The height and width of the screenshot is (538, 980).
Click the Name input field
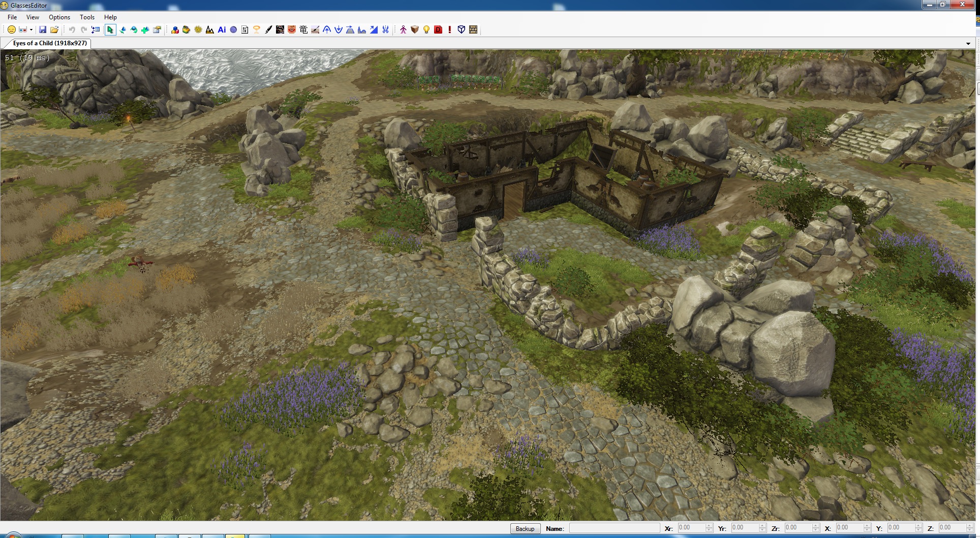(614, 528)
